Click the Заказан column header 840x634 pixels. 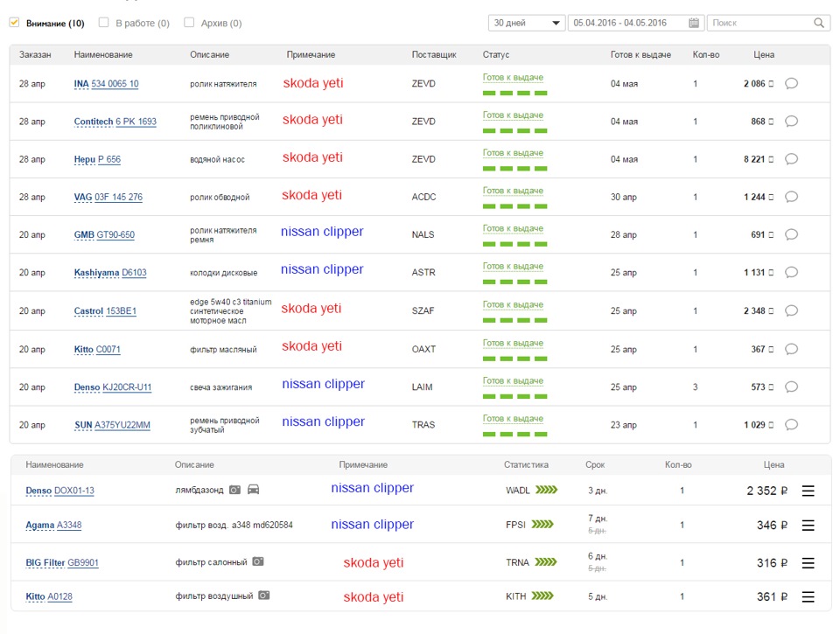[35, 54]
